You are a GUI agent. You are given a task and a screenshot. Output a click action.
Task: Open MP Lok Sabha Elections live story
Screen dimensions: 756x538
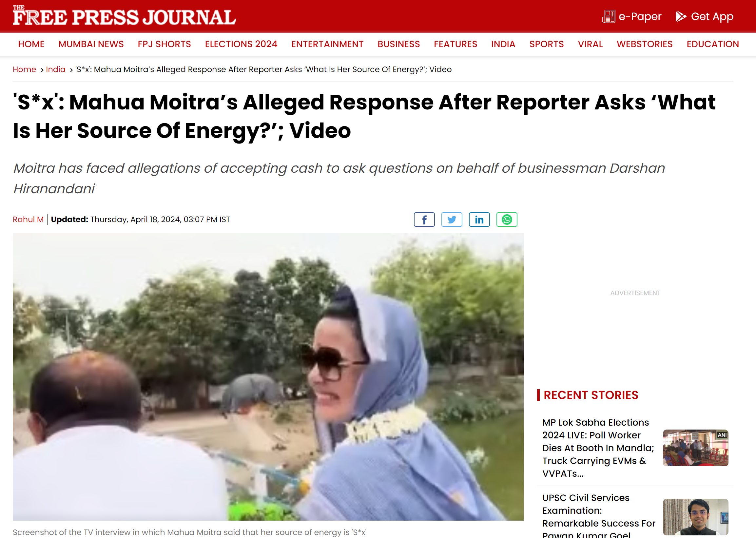(598, 448)
